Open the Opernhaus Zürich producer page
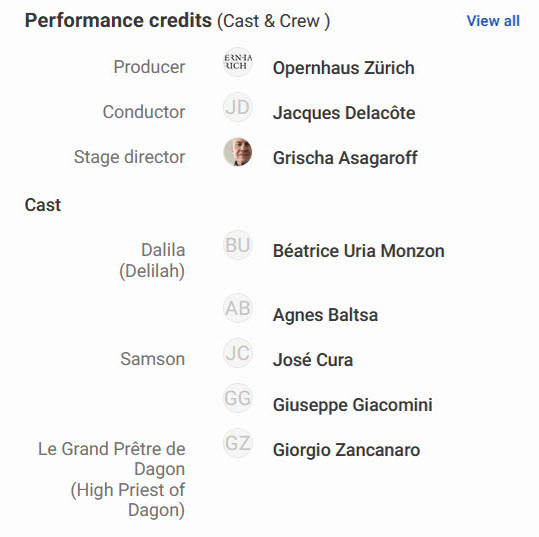Viewport: 539px width, 537px height. tap(343, 68)
